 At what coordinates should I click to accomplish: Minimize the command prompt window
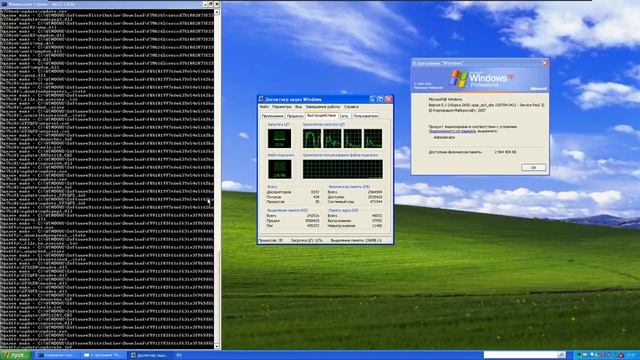[205, 4]
